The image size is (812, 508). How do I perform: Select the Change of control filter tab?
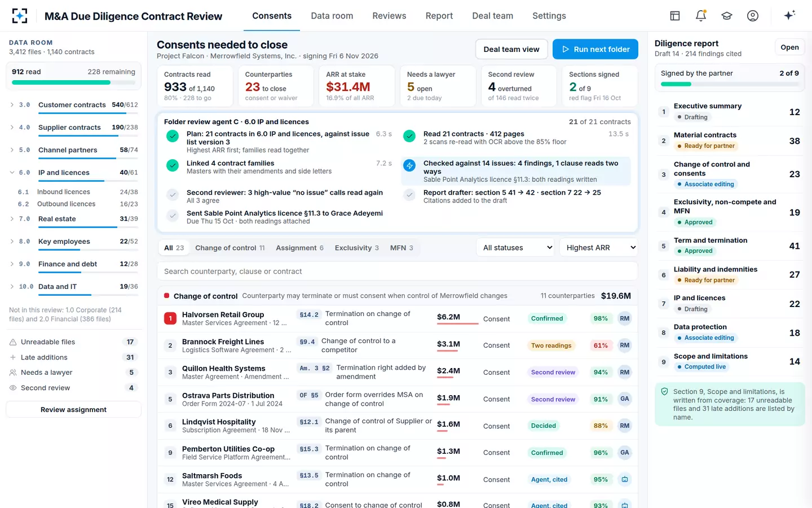pyautogui.click(x=230, y=248)
